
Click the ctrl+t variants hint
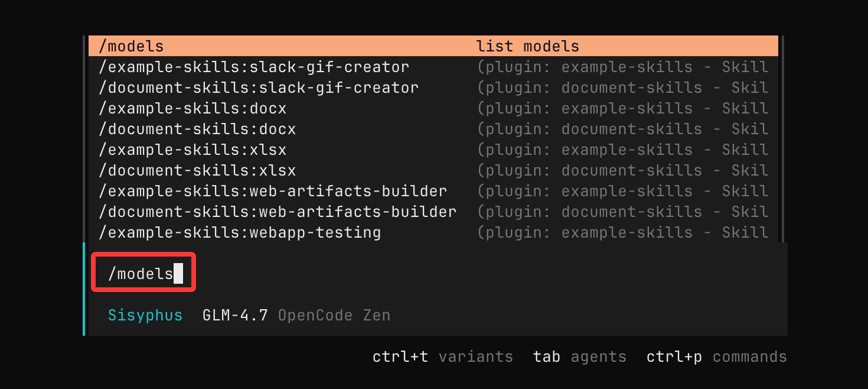pos(442,357)
